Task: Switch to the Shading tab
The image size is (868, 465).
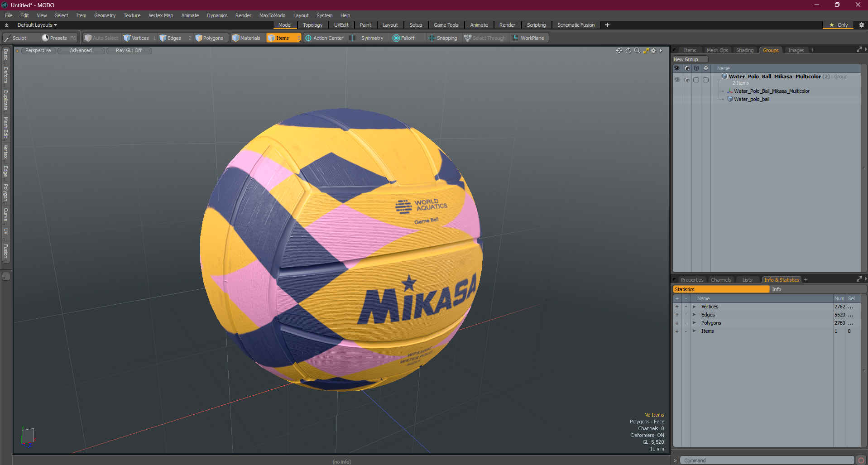Action: [745, 50]
